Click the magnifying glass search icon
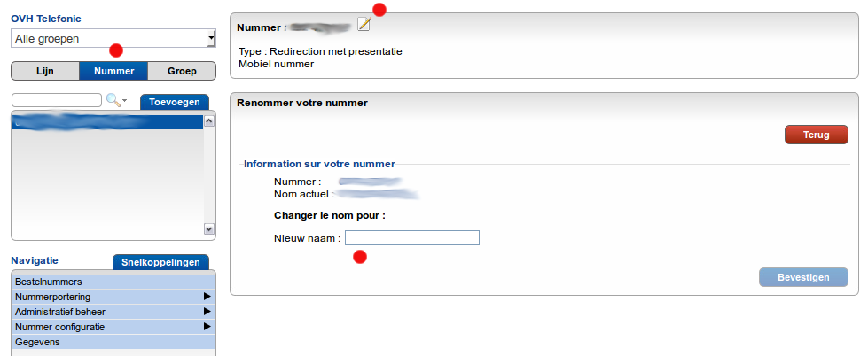This screenshot has height=356, width=868. coord(113,100)
